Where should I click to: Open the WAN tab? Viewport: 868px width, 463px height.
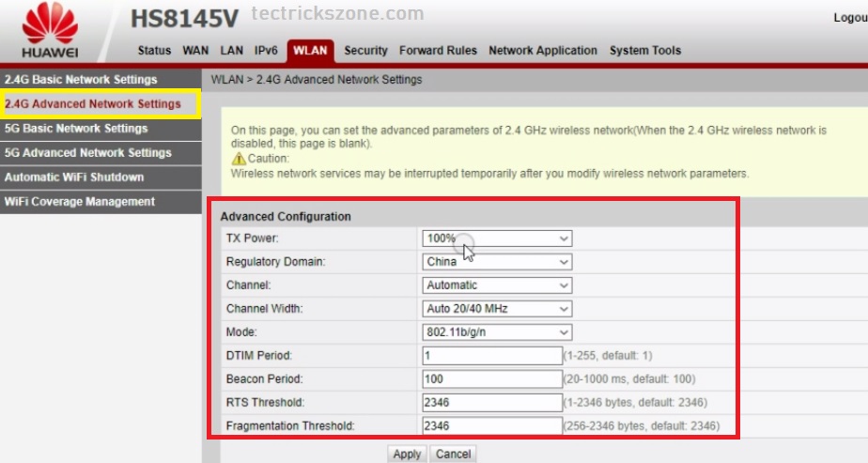click(x=195, y=51)
